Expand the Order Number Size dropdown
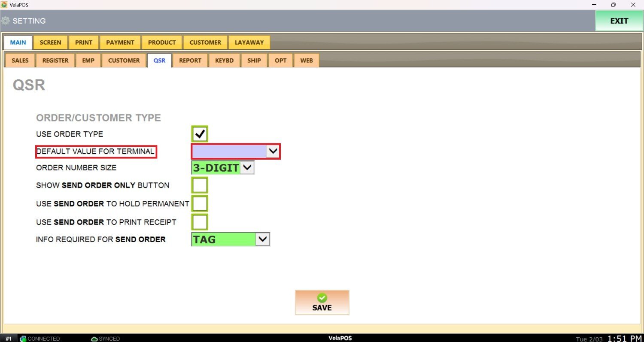Image resolution: width=644 pixels, height=342 pixels. [x=247, y=168]
